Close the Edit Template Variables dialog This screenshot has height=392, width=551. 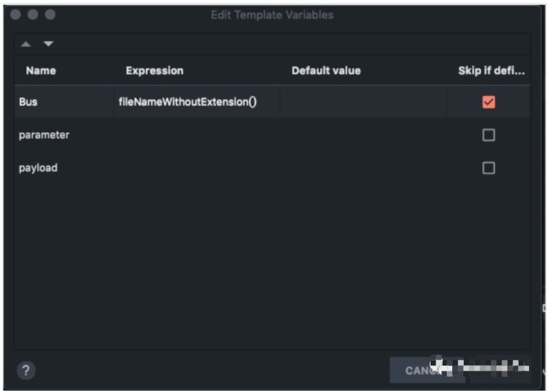pos(16,14)
